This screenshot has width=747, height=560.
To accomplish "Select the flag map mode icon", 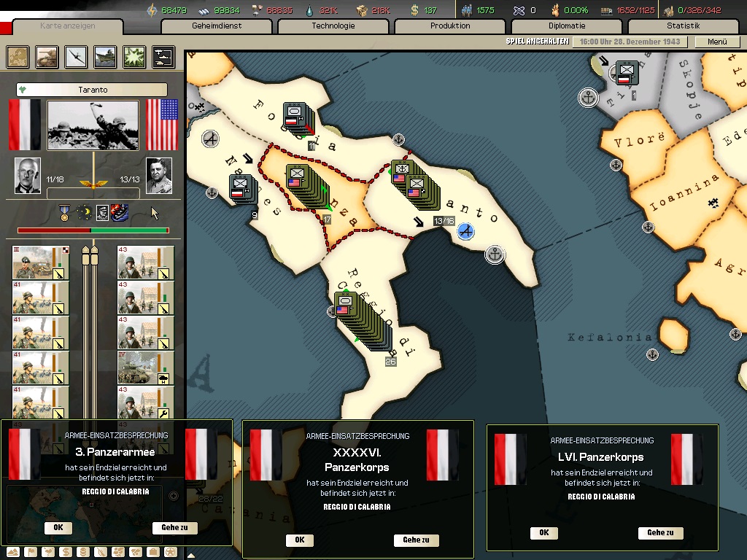I will (31, 553).
